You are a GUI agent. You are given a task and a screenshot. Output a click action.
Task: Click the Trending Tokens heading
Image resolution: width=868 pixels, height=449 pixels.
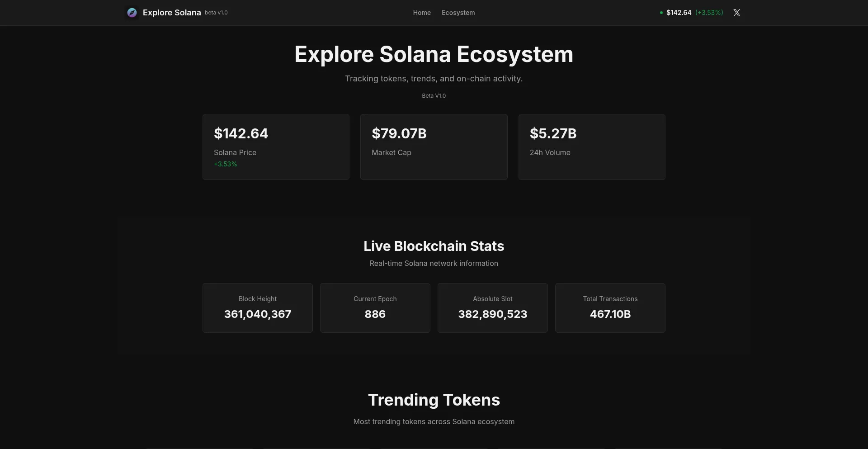point(434,400)
